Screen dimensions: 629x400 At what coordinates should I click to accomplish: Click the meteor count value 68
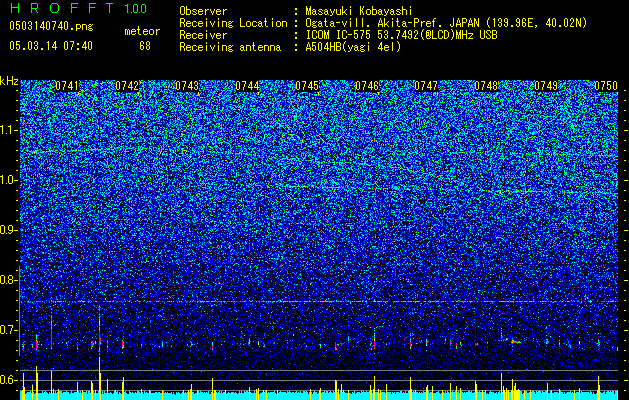tap(145, 46)
